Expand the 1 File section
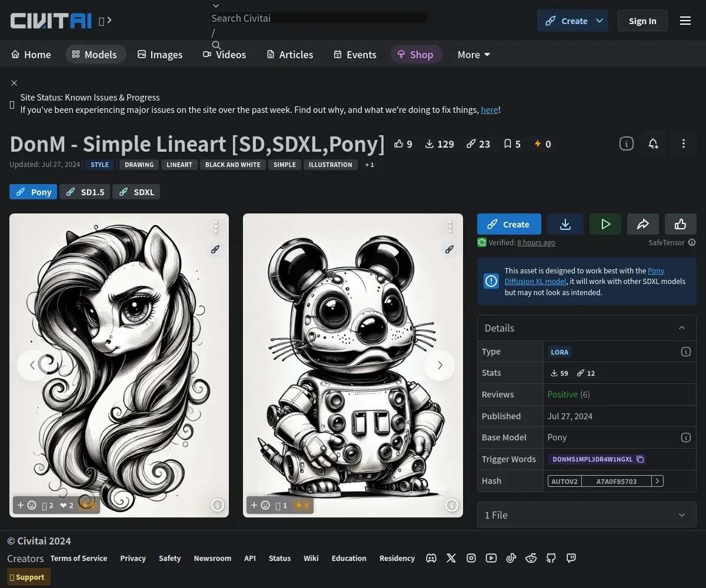The image size is (706, 588). (587, 515)
